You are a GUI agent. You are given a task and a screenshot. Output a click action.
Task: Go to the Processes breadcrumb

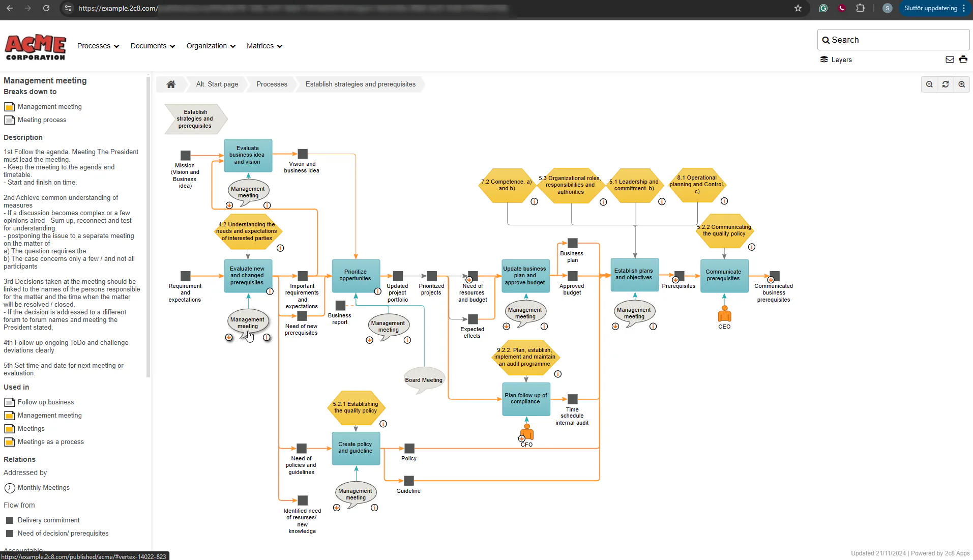[272, 84]
